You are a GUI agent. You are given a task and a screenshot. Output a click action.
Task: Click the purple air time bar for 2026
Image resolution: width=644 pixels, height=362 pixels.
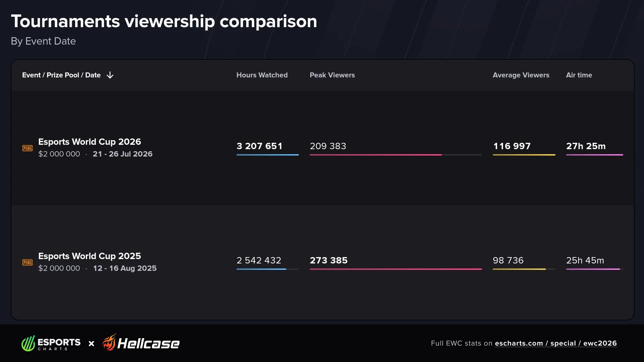595,155
